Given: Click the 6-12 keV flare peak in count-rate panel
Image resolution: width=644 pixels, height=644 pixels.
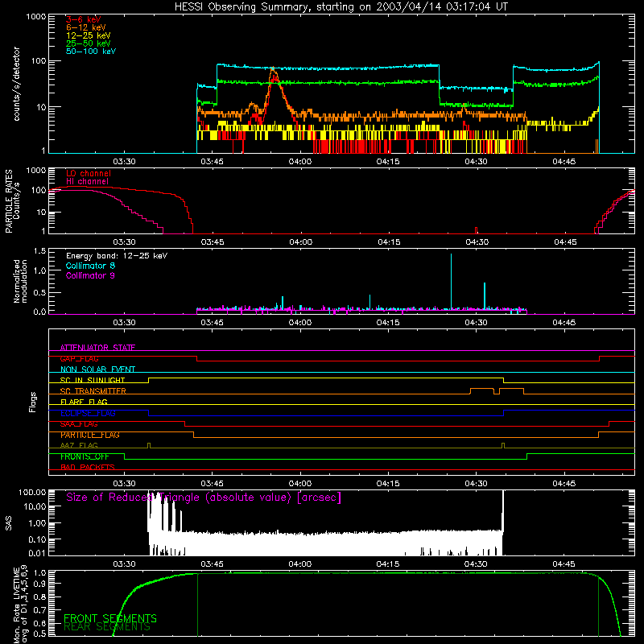Looking at the screenshot, I should tap(273, 70).
